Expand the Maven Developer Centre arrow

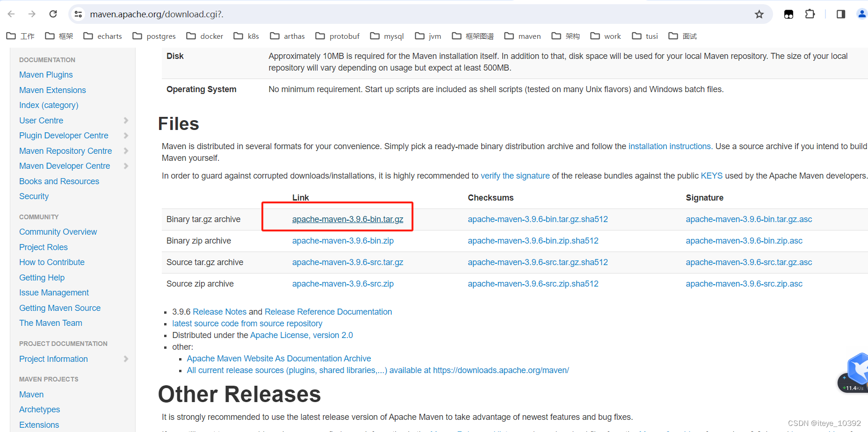[126, 166]
